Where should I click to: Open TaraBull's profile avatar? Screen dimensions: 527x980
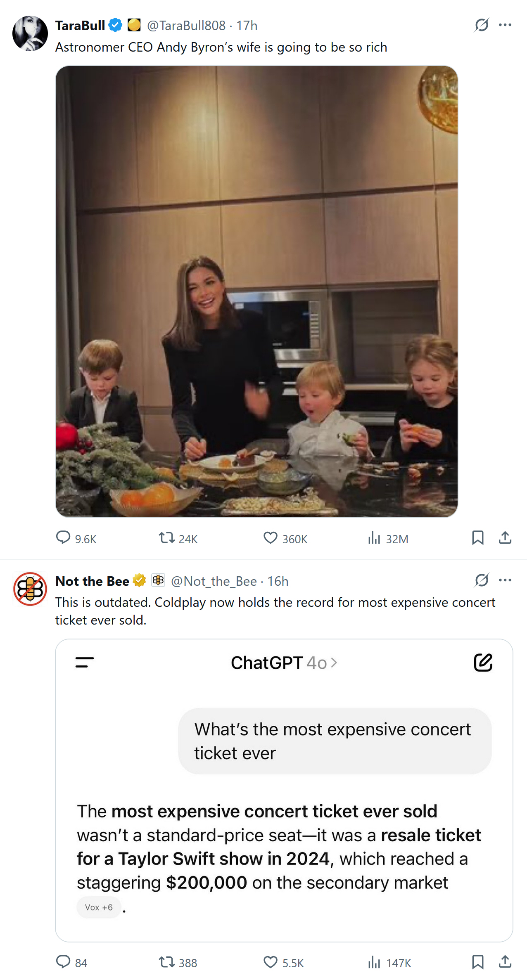point(30,33)
